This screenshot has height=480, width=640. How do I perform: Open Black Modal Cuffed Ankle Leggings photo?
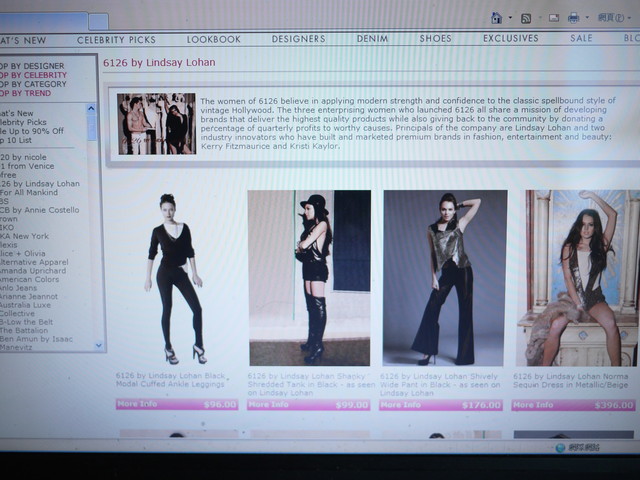[176, 278]
